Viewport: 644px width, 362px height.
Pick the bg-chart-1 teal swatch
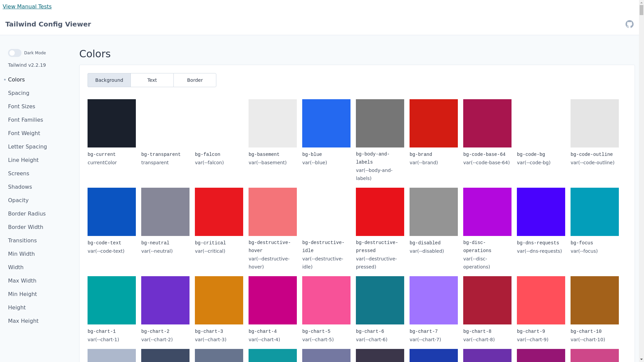click(x=112, y=300)
